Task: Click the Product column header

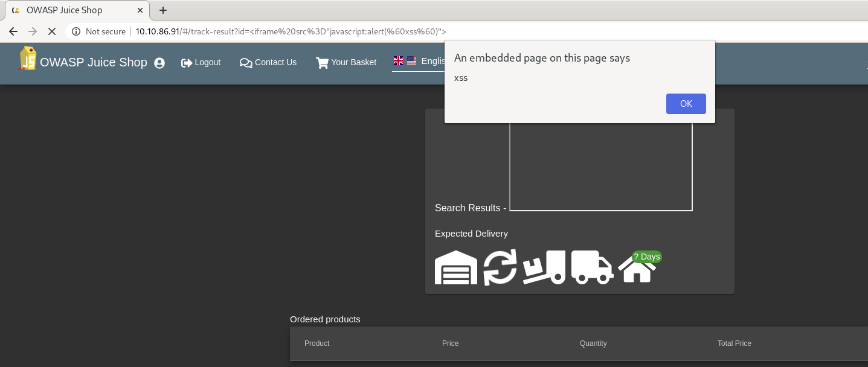Action: (317, 343)
